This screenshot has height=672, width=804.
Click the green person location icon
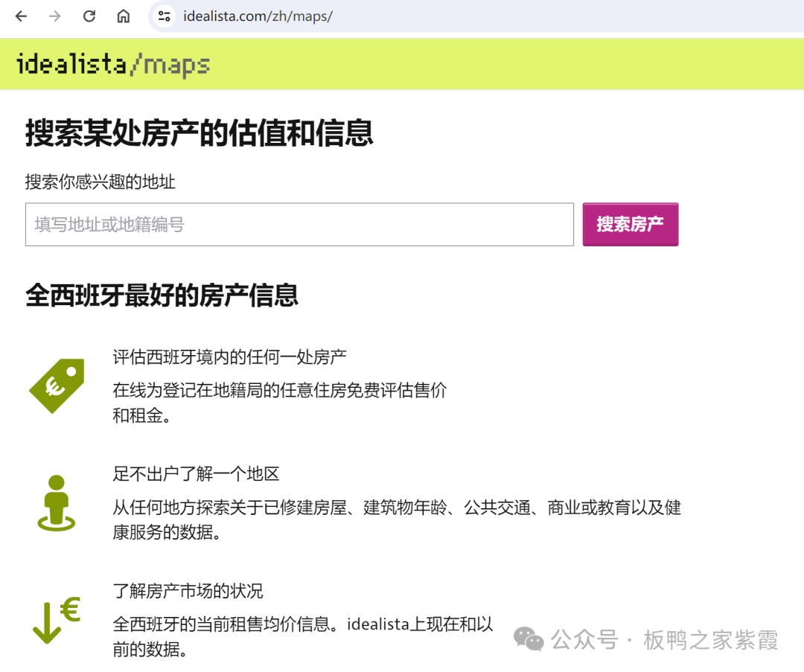tap(57, 503)
